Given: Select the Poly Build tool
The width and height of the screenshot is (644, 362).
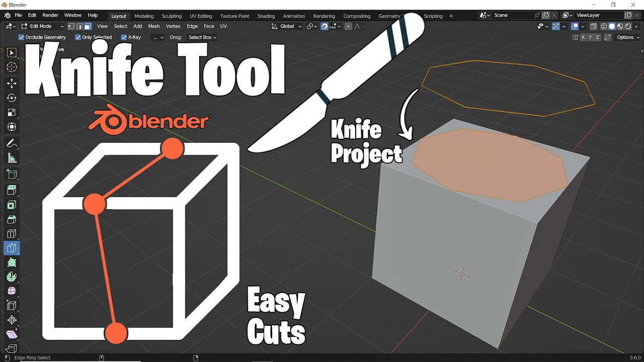Looking at the screenshot, I should [x=12, y=262].
